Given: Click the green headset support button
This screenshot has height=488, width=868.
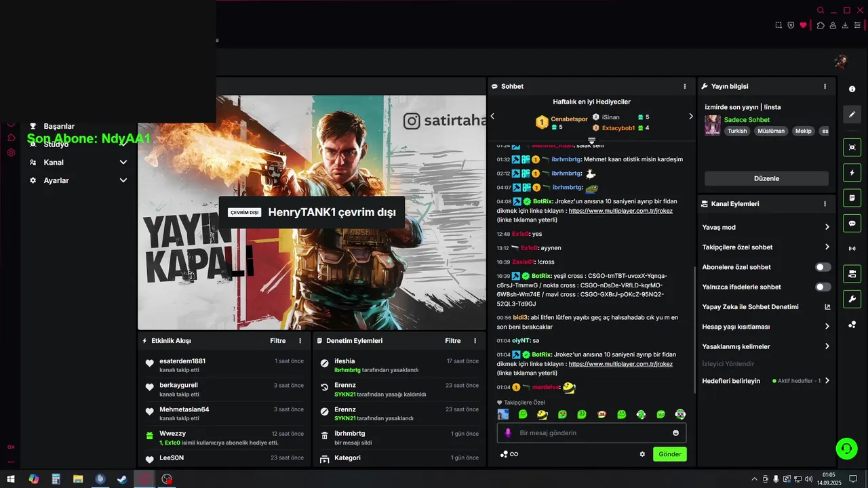Looking at the screenshot, I should coord(846,448).
